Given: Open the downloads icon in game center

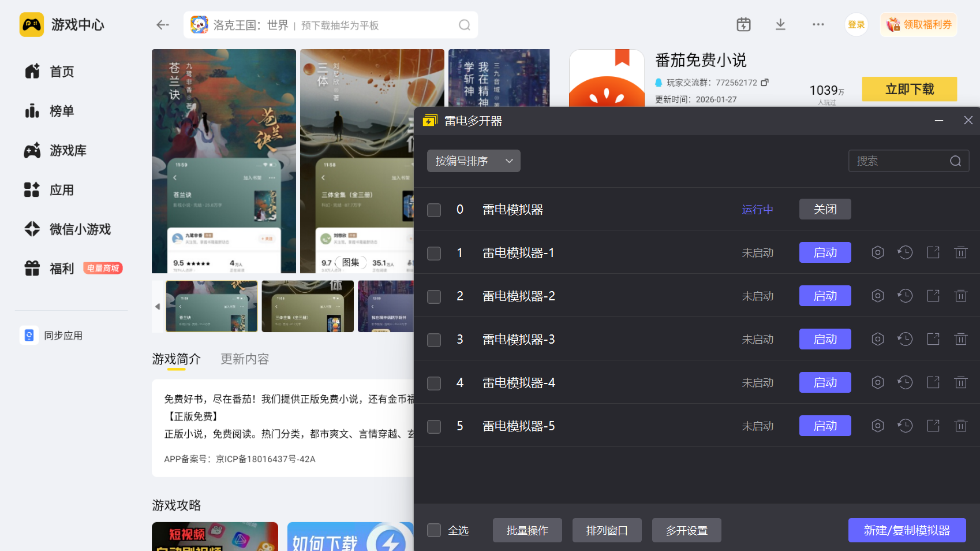Looking at the screenshot, I should point(780,24).
